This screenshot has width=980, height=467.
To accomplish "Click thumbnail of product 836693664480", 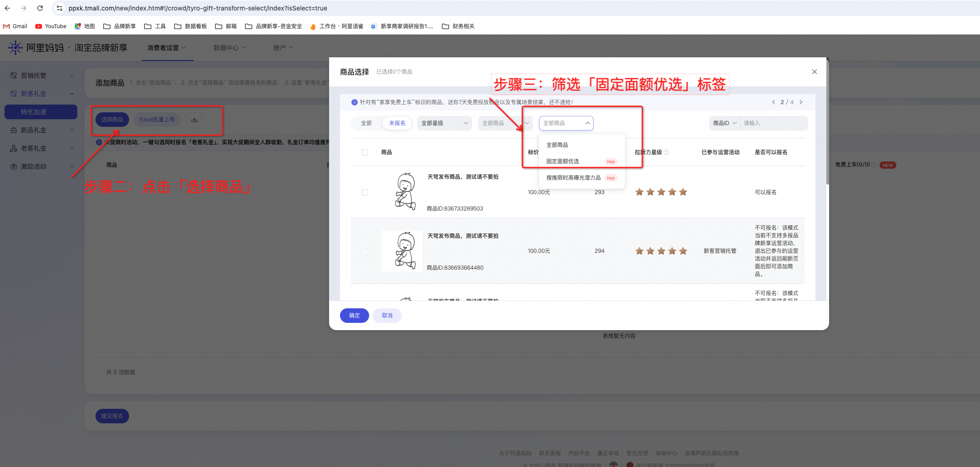I will (x=402, y=251).
